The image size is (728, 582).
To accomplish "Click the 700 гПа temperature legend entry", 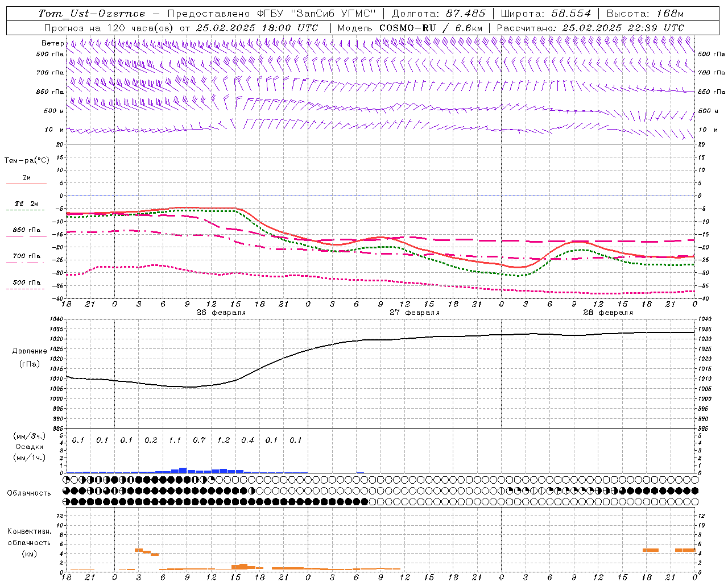I will [27, 256].
